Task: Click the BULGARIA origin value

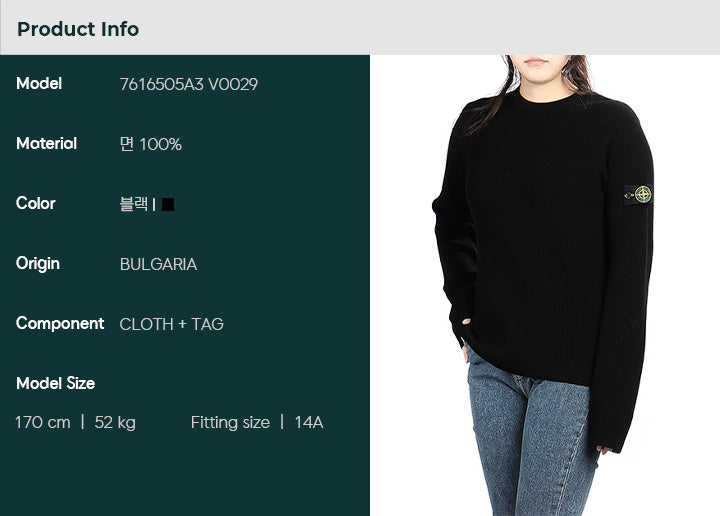Action: (158, 264)
